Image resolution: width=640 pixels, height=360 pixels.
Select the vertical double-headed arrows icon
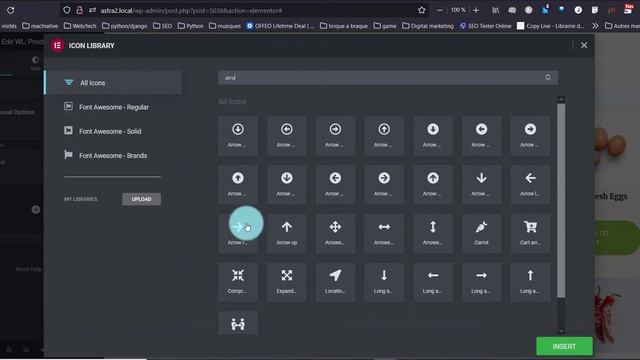(x=433, y=233)
